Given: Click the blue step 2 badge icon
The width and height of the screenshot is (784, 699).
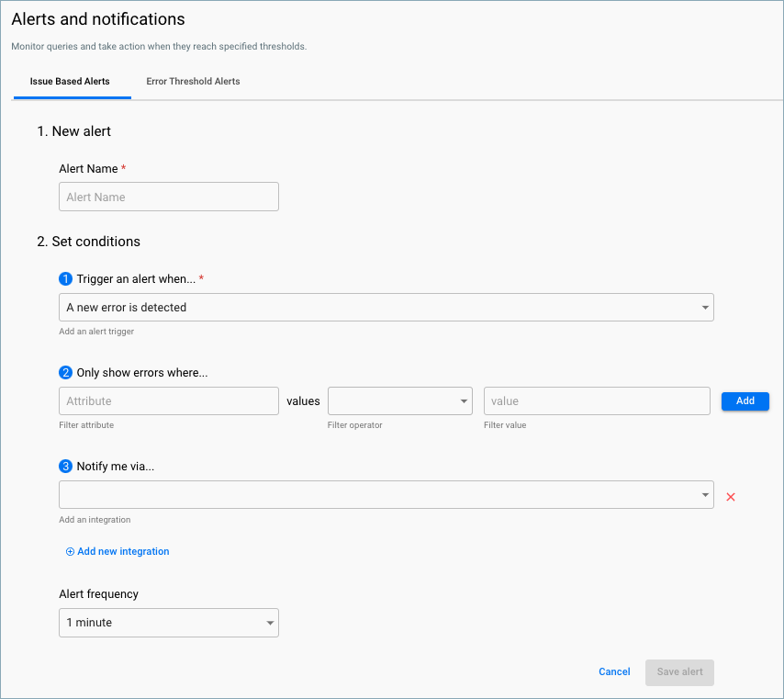Looking at the screenshot, I should 65,374.
